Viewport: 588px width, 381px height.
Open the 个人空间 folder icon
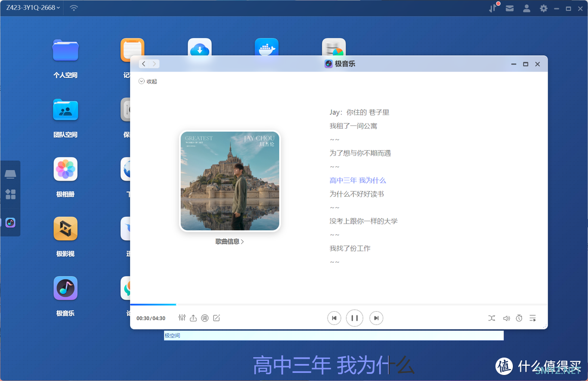pyautogui.click(x=65, y=51)
